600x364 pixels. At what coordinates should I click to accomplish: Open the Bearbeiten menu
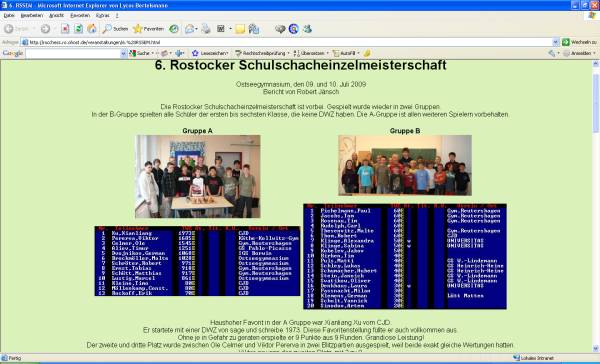click(x=32, y=15)
